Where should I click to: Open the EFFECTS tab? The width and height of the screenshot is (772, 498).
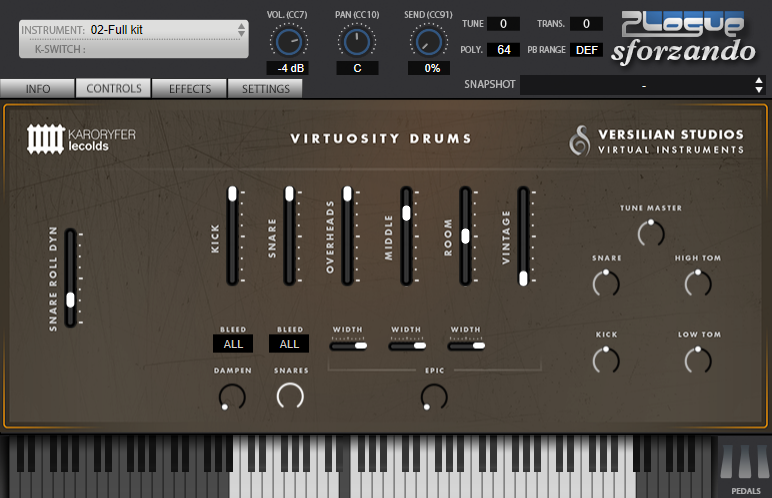(x=190, y=89)
